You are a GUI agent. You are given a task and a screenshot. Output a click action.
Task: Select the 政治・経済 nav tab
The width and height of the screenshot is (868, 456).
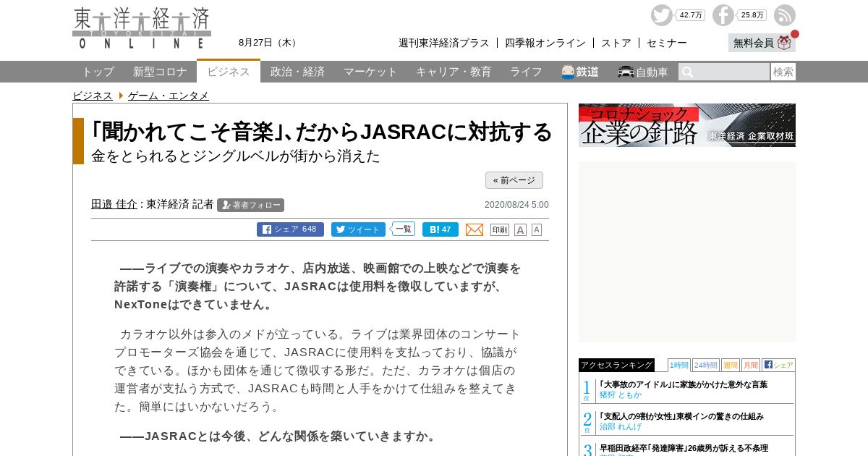[297, 72]
